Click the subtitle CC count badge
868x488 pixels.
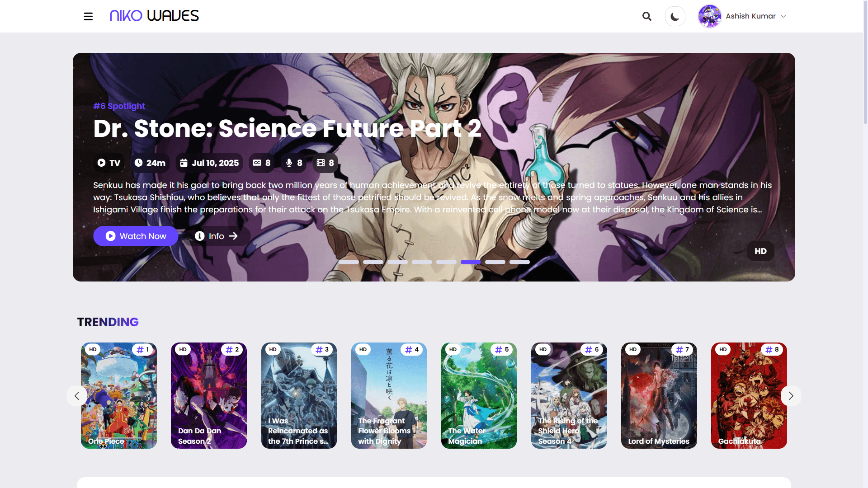[x=262, y=163]
